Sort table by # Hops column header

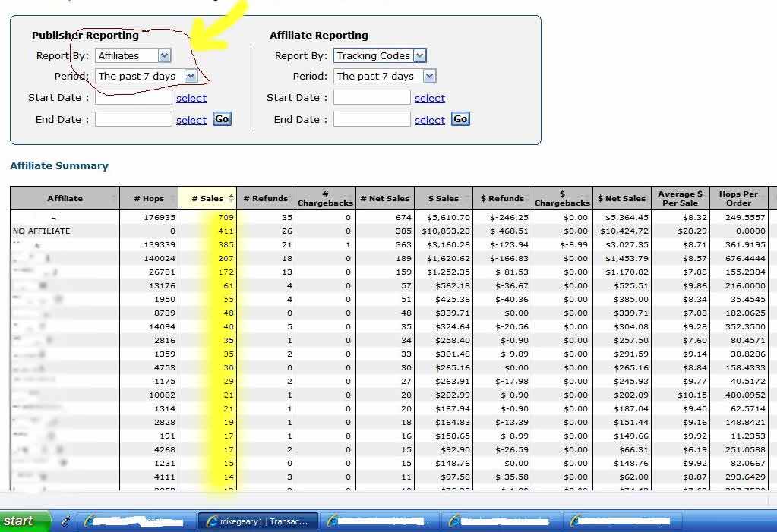149,198
